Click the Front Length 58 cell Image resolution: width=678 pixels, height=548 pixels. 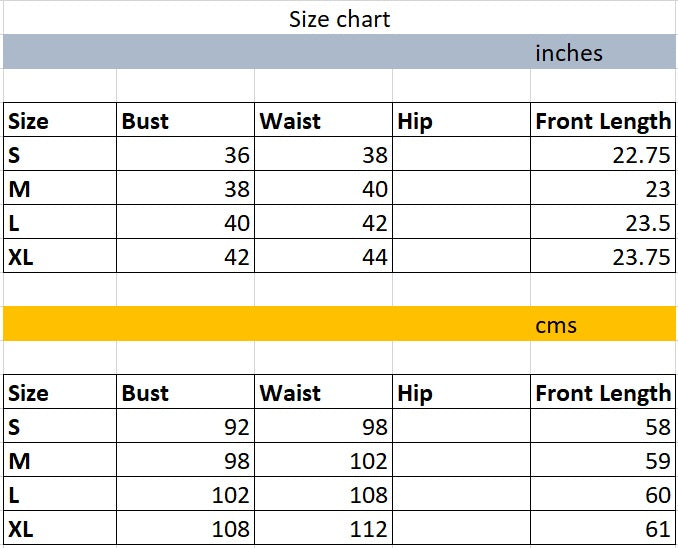tap(602, 427)
